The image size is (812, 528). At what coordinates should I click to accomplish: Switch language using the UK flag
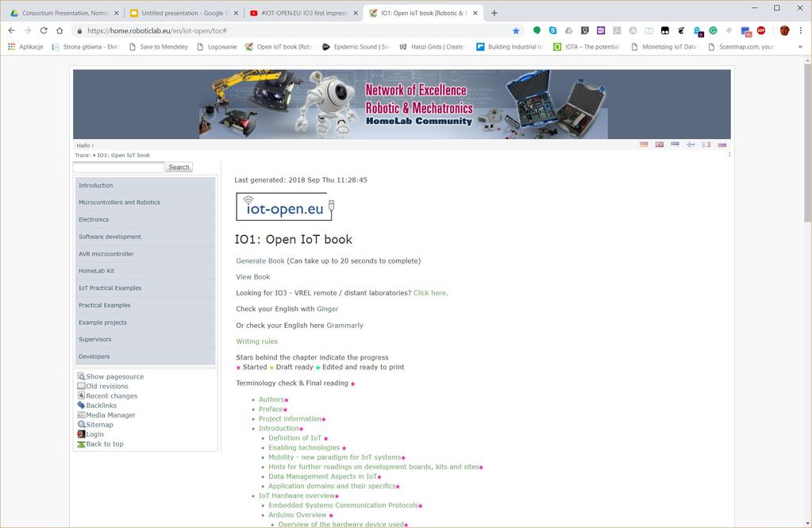point(660,145)
